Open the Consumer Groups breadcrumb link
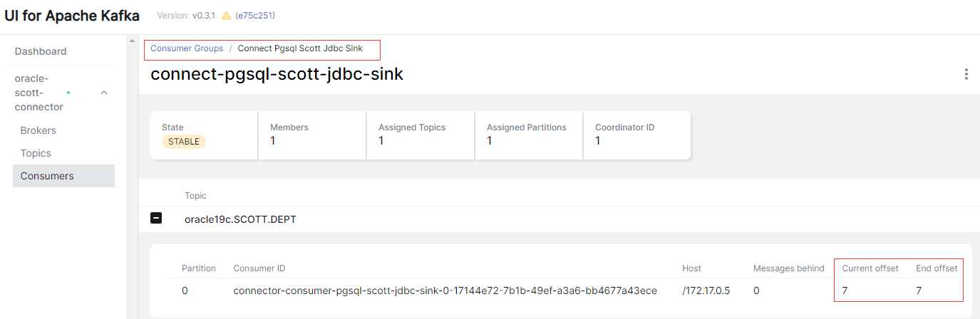The width and height of the screenshot is (980, 319). point(187,48)
